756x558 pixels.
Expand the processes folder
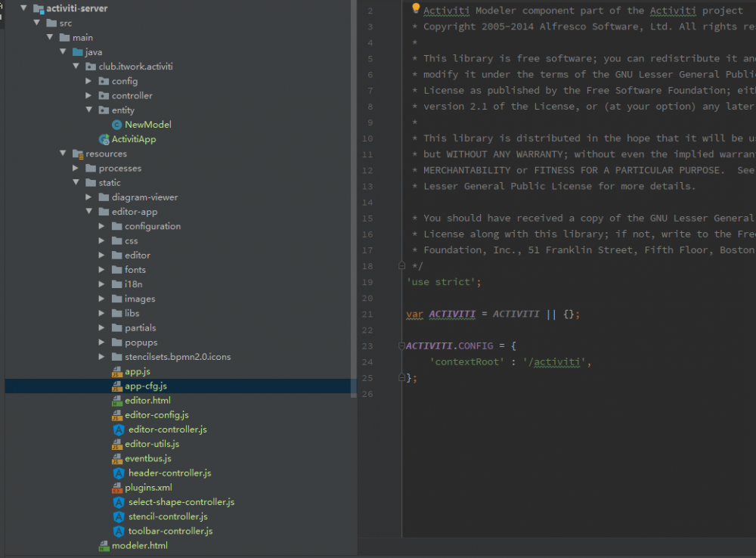[x=76, y=168]
